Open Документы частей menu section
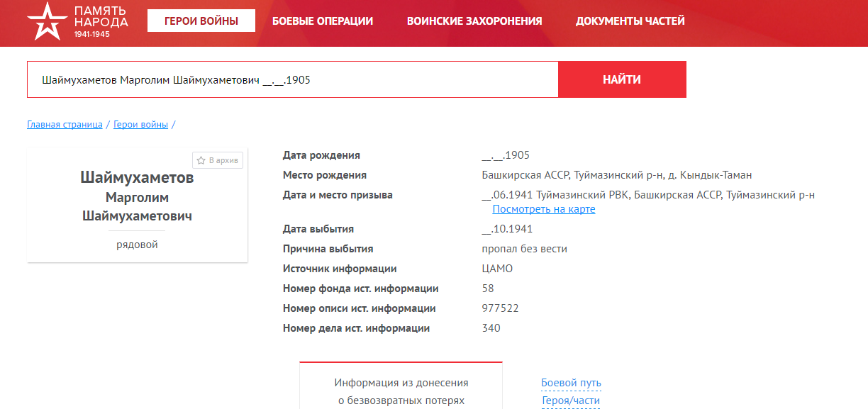The width and height of the screenshot is (868, 409). (x=630, y=21)
